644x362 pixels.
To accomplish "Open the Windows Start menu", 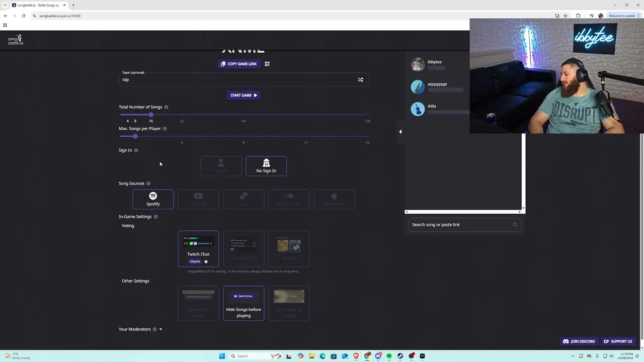I will click(222, 356).
